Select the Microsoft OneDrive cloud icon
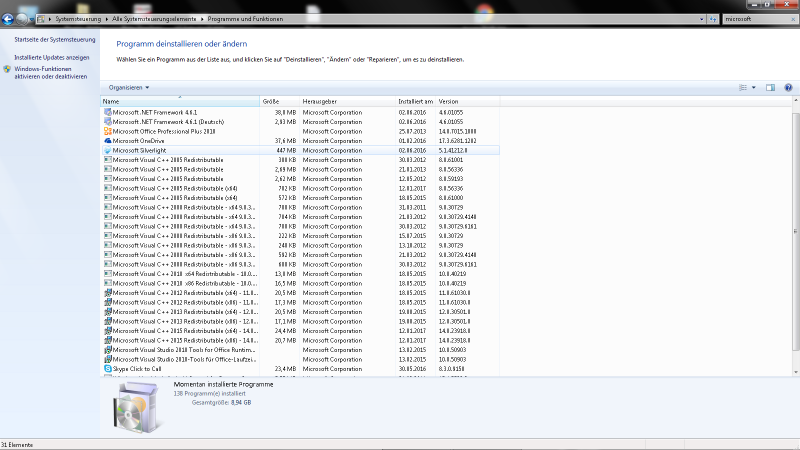 [x=108, y=141]
